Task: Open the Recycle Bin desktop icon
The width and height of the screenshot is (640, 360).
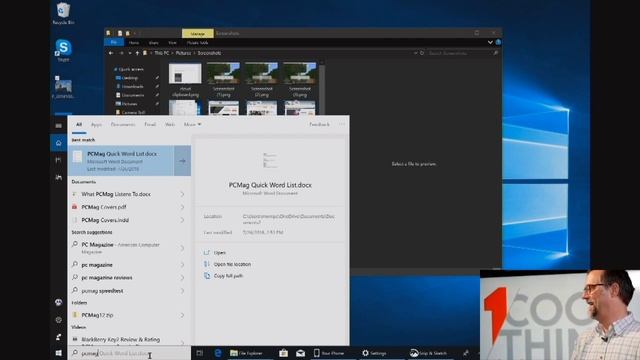Action: point(63,13)
